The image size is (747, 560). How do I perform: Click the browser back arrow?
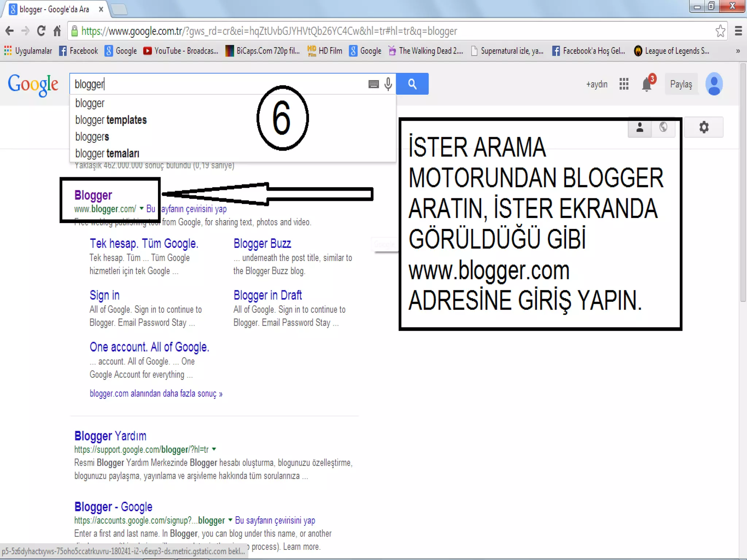(10, 31)
